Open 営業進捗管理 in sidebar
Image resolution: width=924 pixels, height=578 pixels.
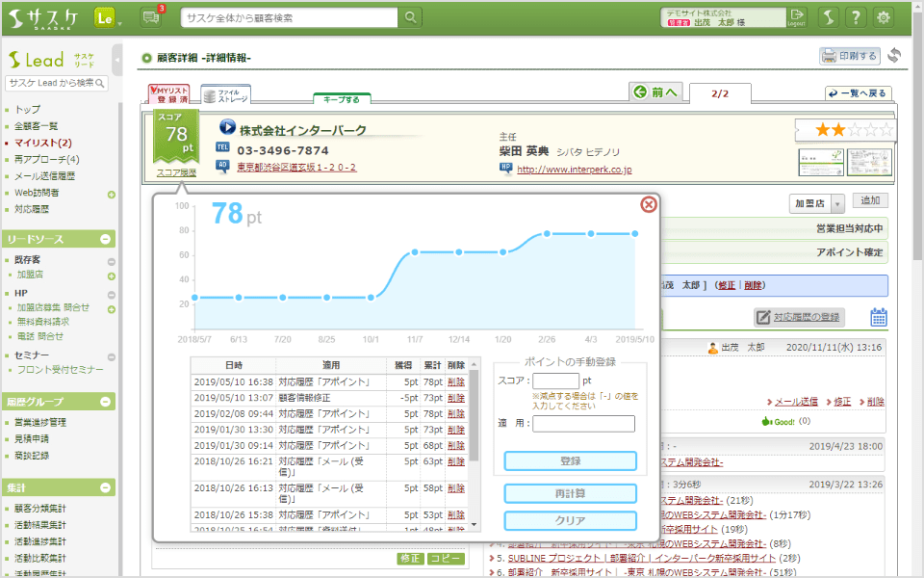tap(40, 422)
